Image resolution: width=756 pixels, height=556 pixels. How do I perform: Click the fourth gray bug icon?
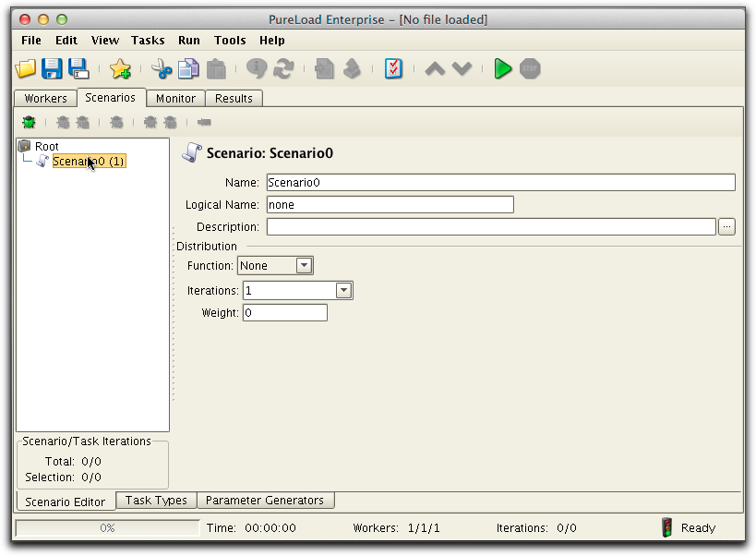(150, 122)
